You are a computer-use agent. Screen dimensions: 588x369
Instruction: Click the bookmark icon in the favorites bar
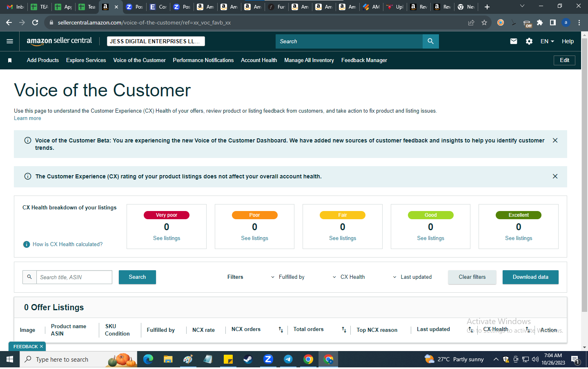(10, 60)
